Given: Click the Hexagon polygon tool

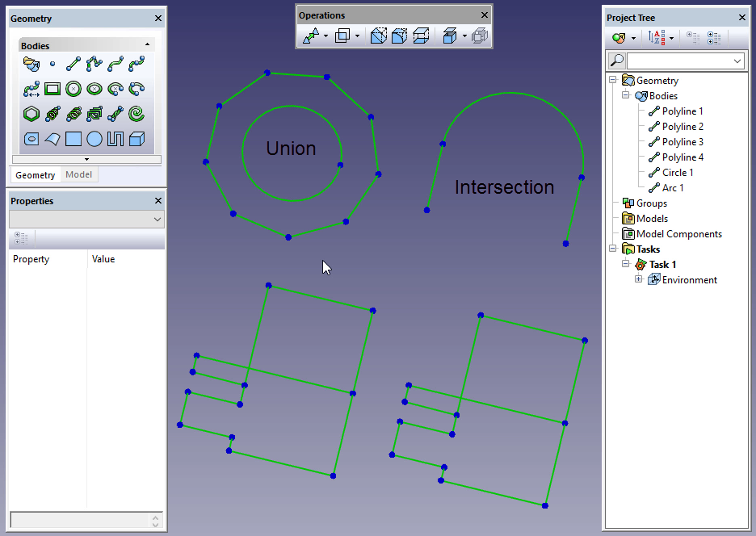Looking at the screenshot, I should [31, 114].
